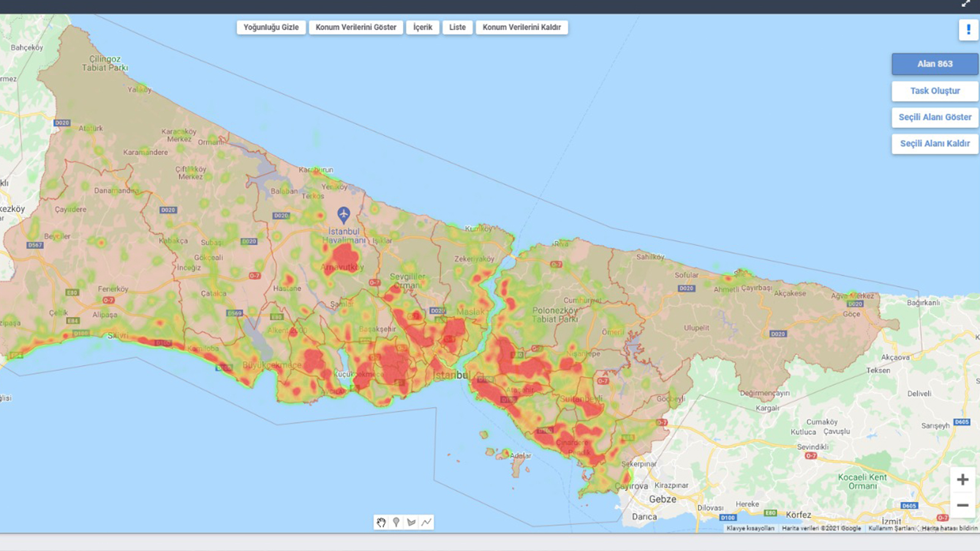
Task: Zoom in with the plus button
Action: 963,479
